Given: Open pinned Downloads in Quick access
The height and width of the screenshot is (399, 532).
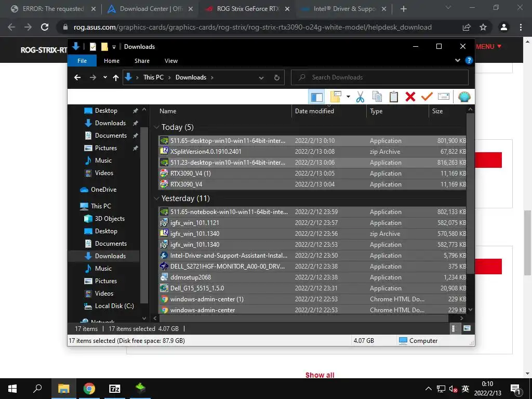Looking at the screenshot, I should [110, 123].
